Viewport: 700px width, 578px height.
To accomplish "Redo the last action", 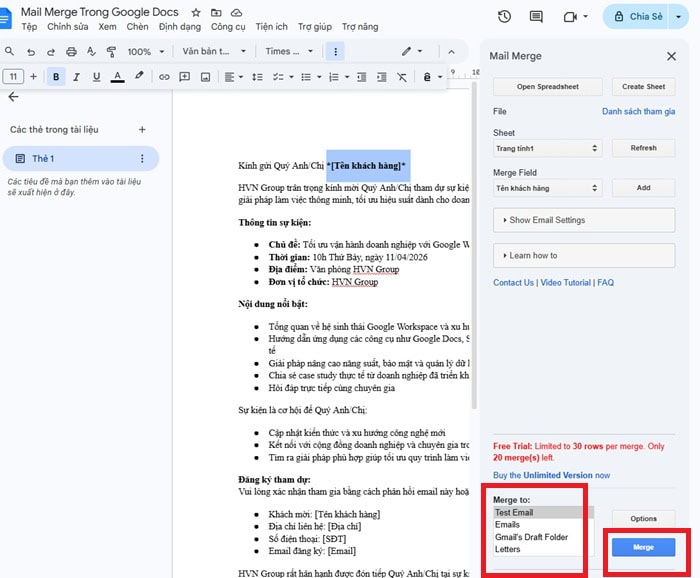I will pos(51,52).
